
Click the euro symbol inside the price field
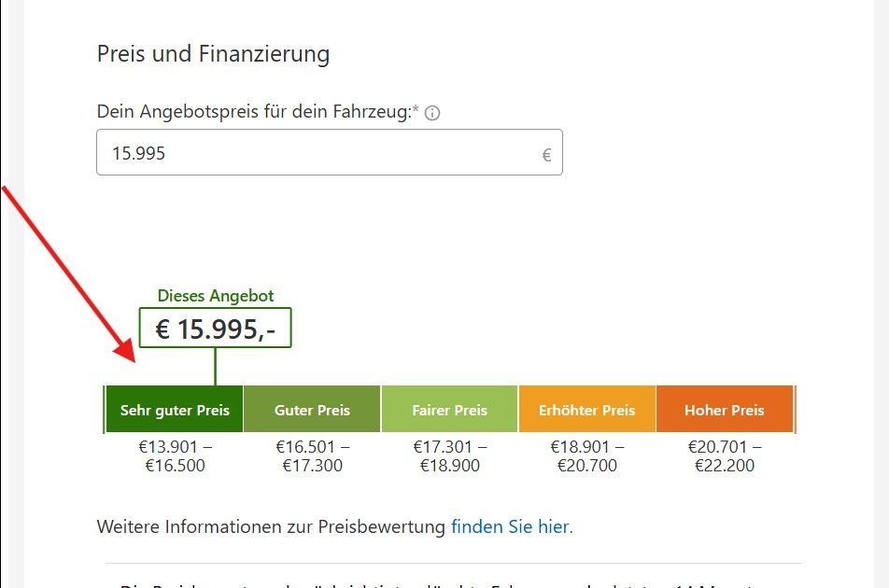point(547,155)
